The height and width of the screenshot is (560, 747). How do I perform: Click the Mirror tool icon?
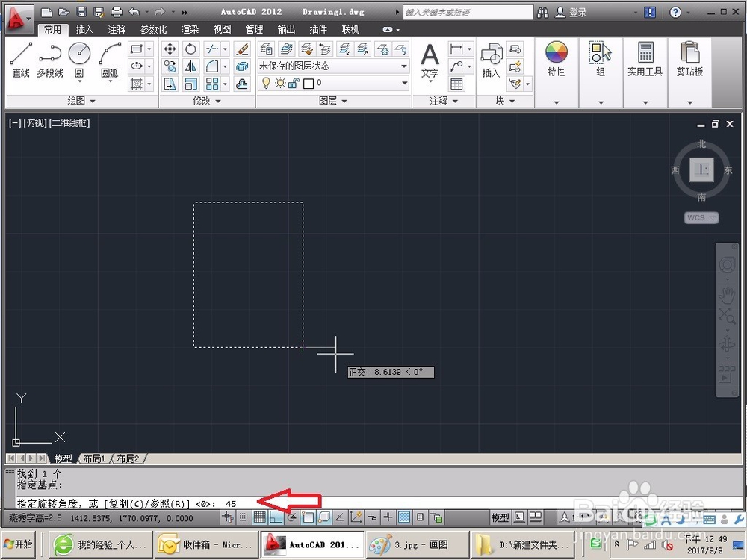(190, 66)
